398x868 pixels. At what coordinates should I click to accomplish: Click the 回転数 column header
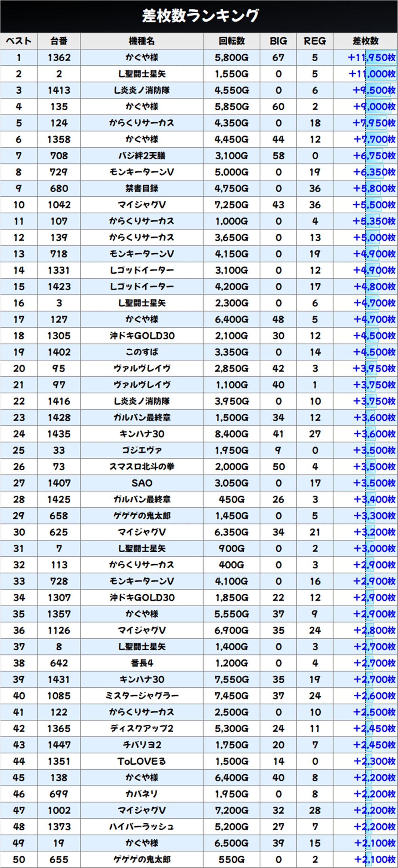point(231,41)
